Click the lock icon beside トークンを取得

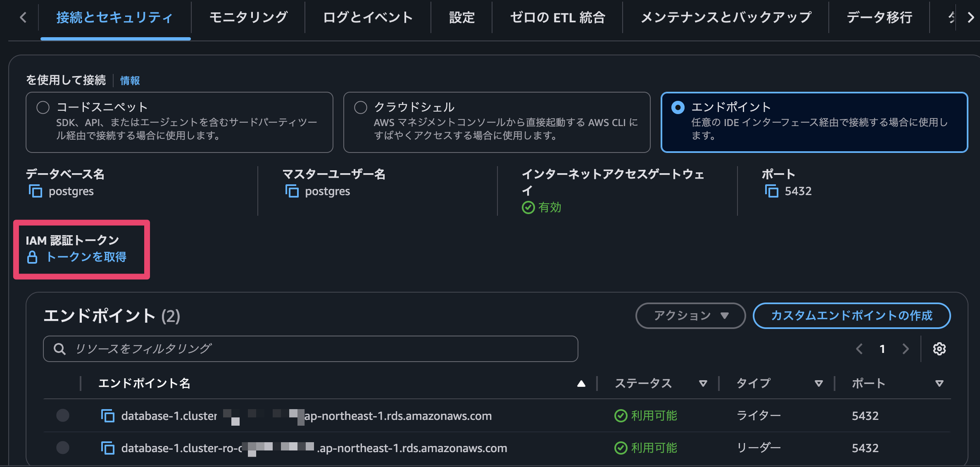pos(33,257)
